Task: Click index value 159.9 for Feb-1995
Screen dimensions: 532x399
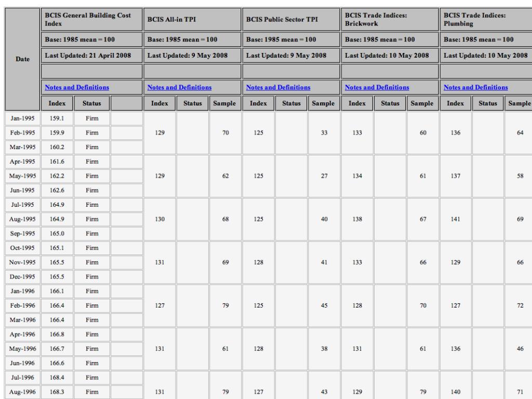Action: 57,132
